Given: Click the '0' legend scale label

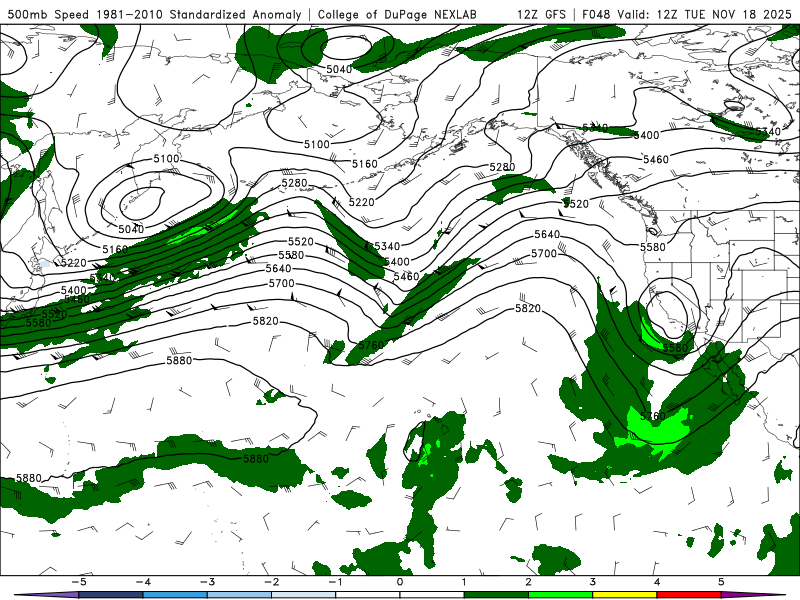Looking at the screenshot, I should tap(400, 582).
